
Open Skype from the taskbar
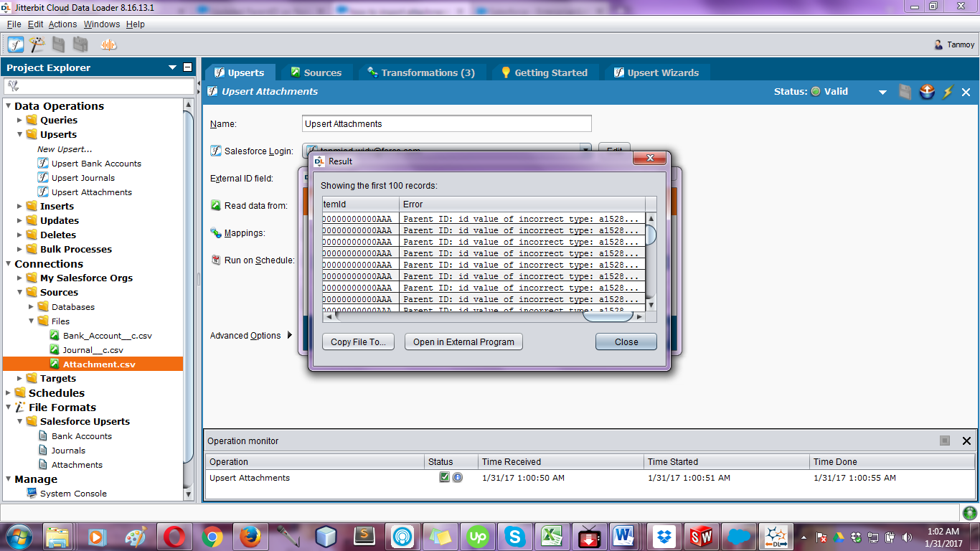[x=514, y=536]
